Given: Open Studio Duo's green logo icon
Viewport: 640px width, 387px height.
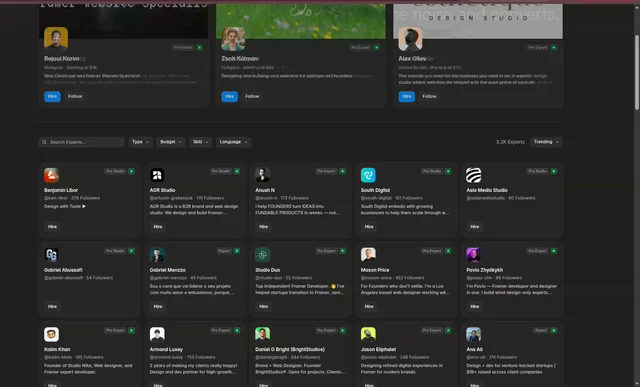Looking at the screenshot, I should point(262,255).
